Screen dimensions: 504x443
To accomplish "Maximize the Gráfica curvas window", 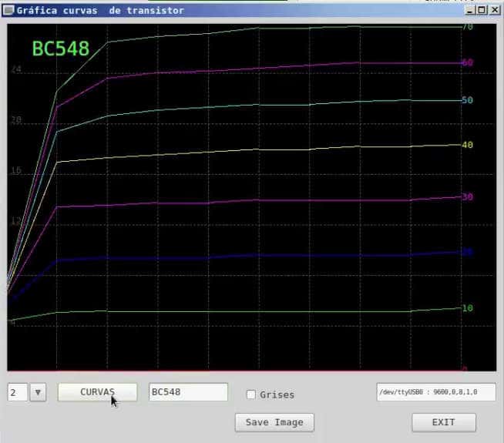I will tap(482, 10).
